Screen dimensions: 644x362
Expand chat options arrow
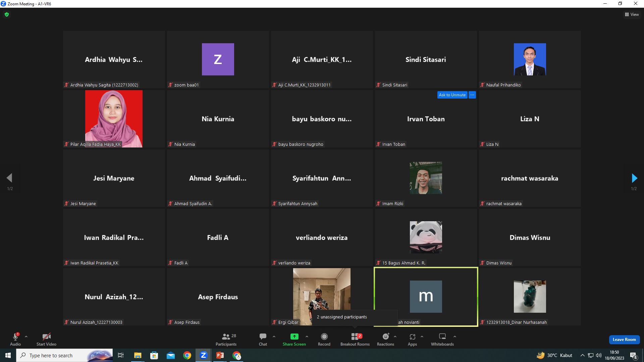(274, 337)
